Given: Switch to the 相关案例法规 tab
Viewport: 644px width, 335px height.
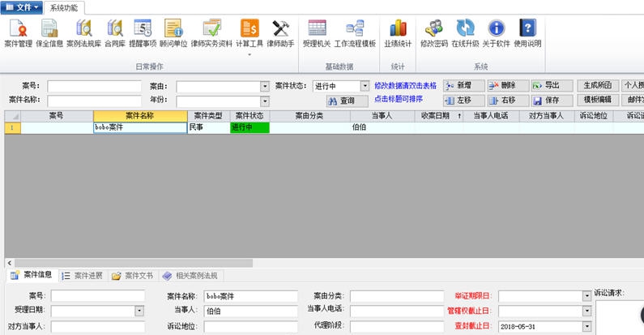Looking at the screenshot, I should tap(191, 276).
